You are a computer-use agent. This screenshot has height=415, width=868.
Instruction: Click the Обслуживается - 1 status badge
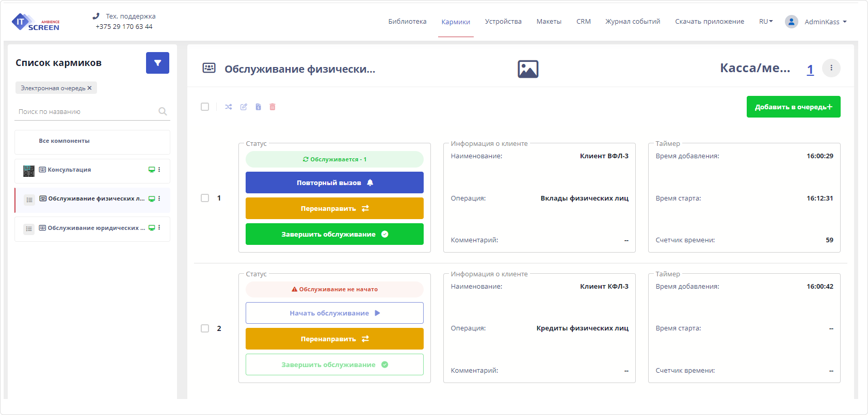[334, 159]
